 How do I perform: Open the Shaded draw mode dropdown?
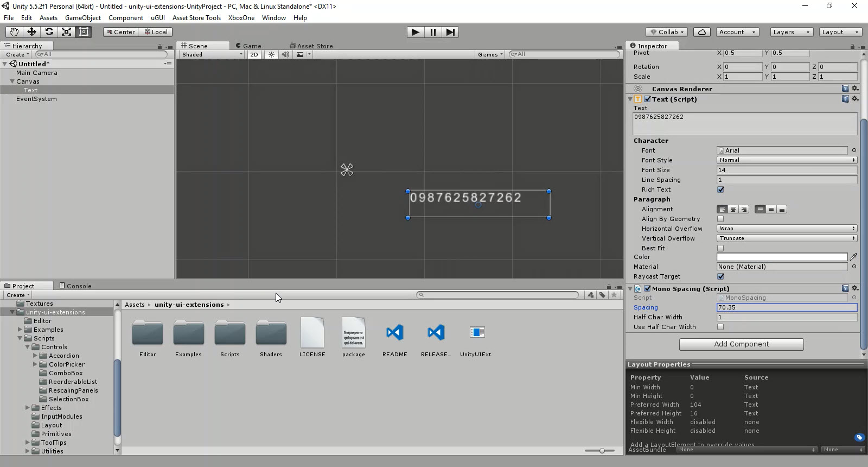click(212, 54)
